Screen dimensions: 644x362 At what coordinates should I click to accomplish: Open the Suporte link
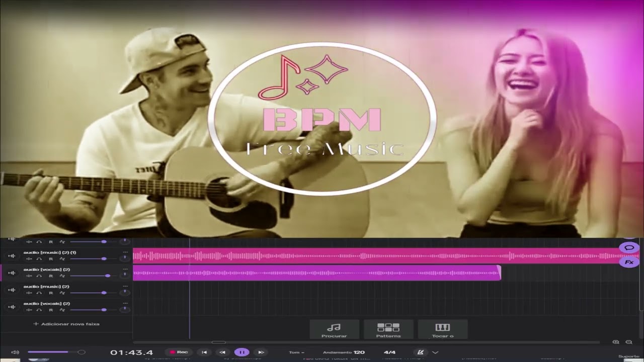tap(629, 356)
